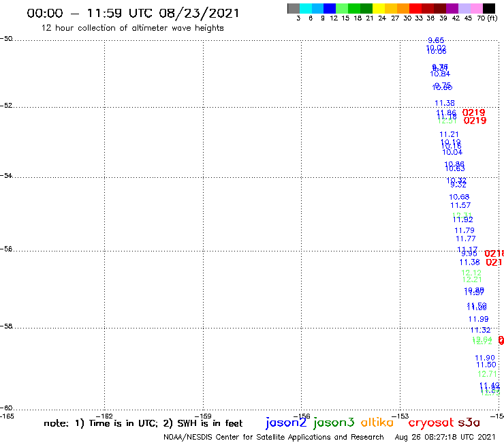Click the -60 latitude axis label
Viewport: 504px width, 443px height.
pyautogui.click(x=6, y=408)
